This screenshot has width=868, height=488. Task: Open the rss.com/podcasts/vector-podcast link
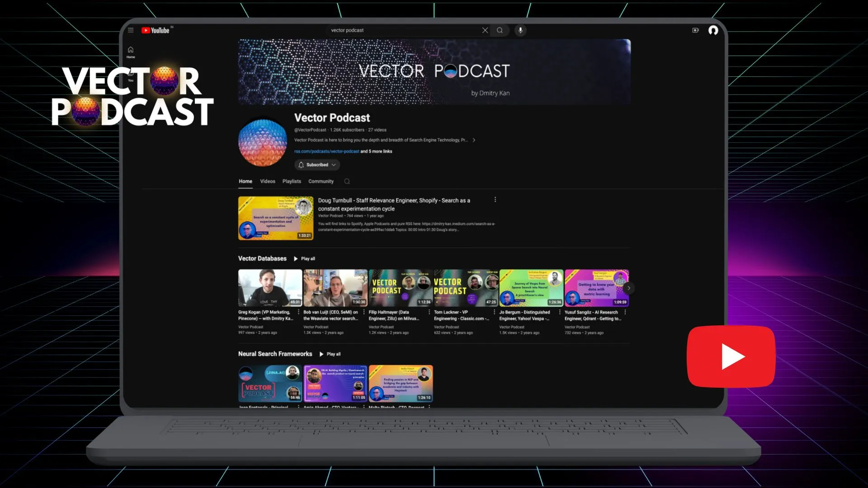[326, 151]
